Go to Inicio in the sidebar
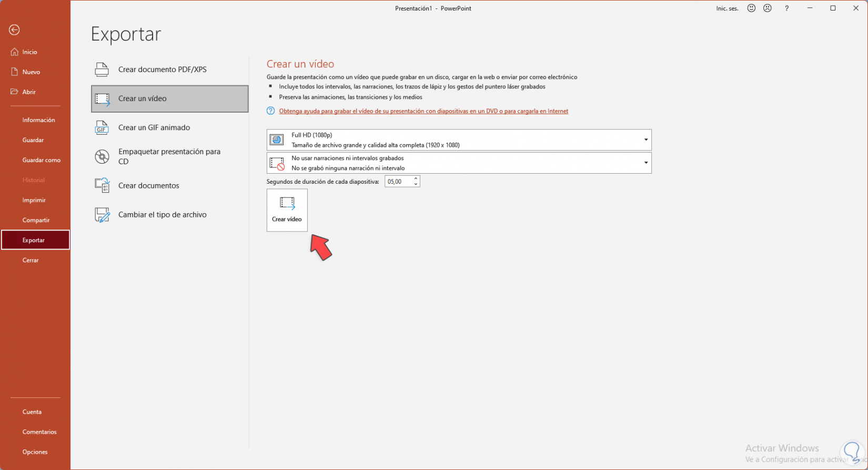Screen dimensions: 868x470 click(x=35, y=52)
